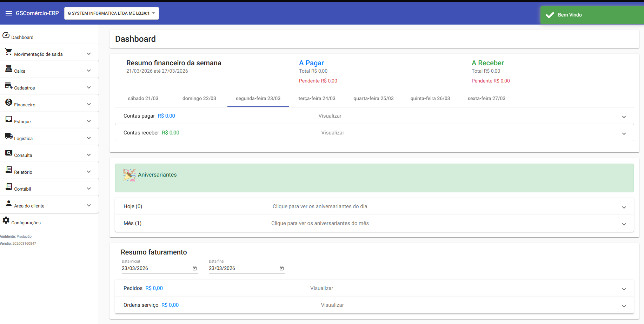The image size is (644, 324).
Task: Select the sábado 21/03 tab
Action: (x=143, y=99)
